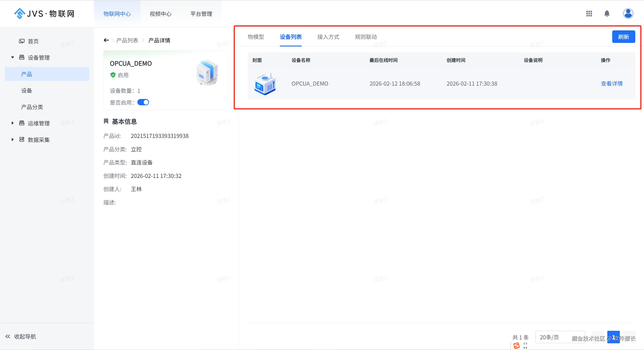Click the JVS 物联网 logo
This screenshot has width=644, height=350.
coord(45,13)
